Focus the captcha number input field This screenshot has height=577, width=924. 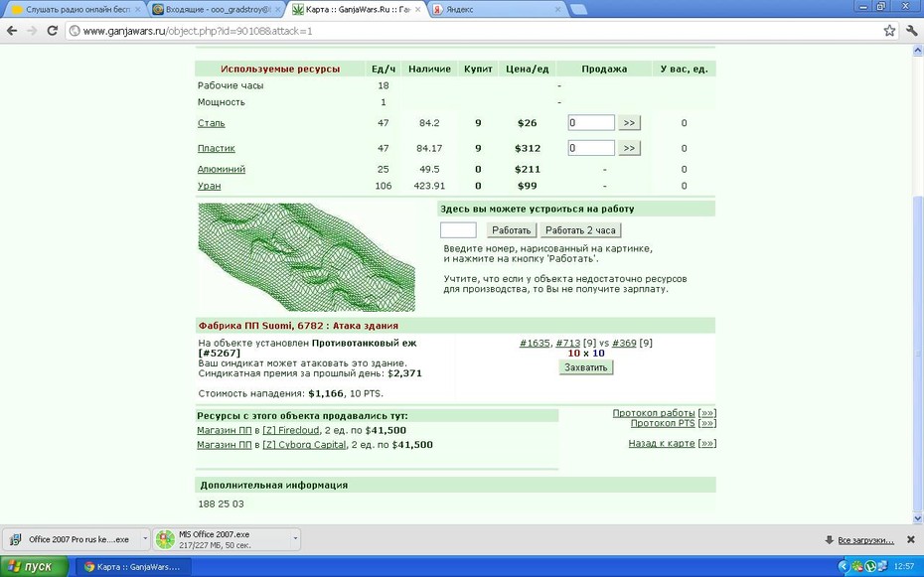[458, 230]
